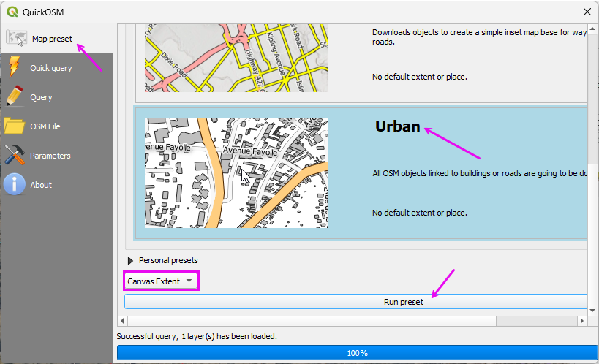Click the About info icon
This screenshot has width=599, height=364.
tap(15, 185)
